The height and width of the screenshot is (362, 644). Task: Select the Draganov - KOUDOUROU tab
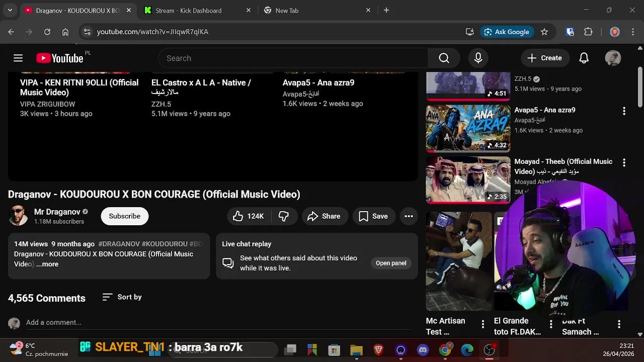(x=77, y=10)
